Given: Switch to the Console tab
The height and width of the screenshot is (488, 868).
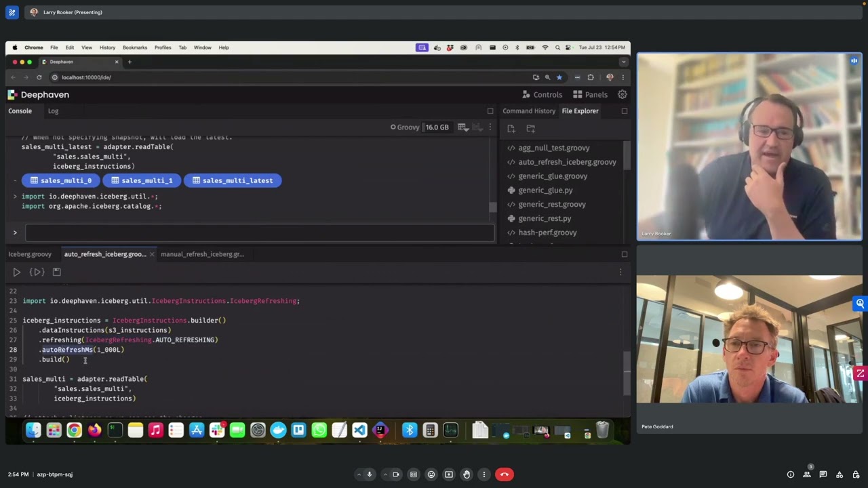Looking at the screenshot, I should click(20, 111).
